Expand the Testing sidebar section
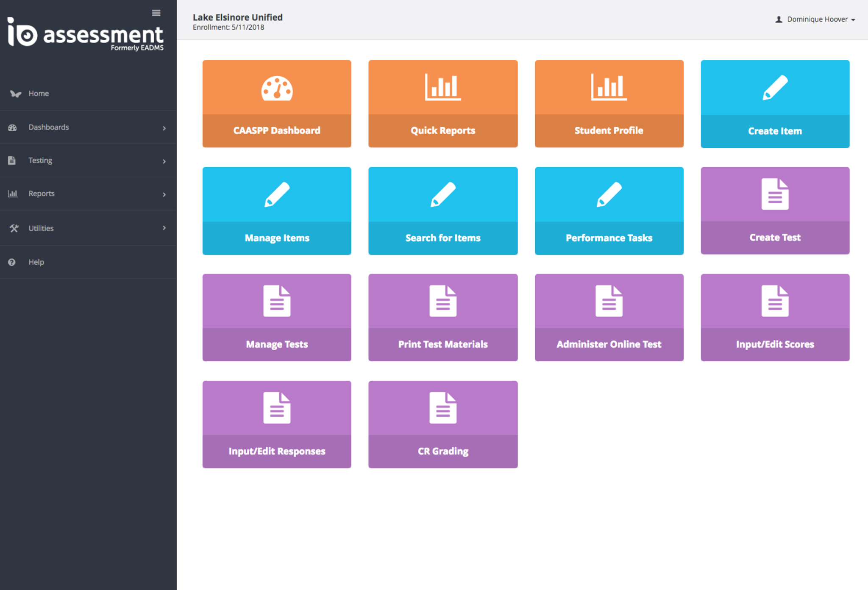The height and width of the screenshot is (590, 868). coord(40,161)
